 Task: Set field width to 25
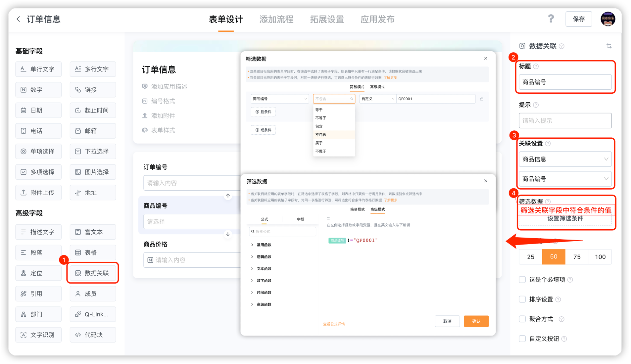point(531,257)
